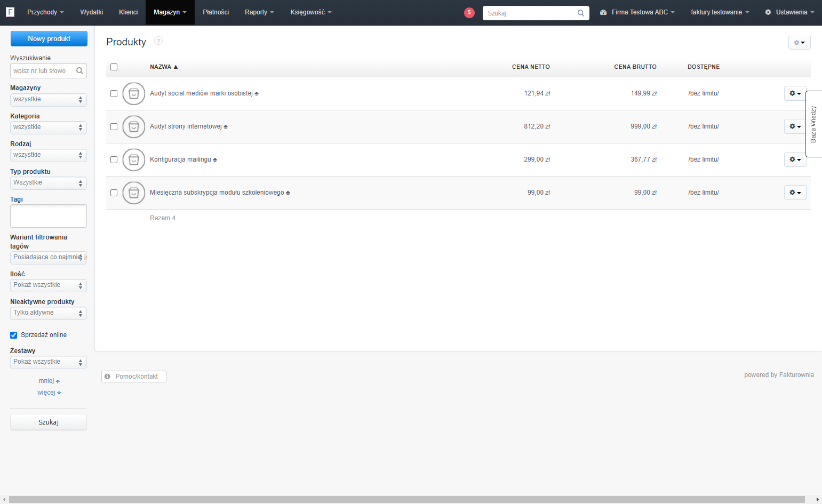
Task: Click the więcej link to show more filters
Action: coord(49,393)
